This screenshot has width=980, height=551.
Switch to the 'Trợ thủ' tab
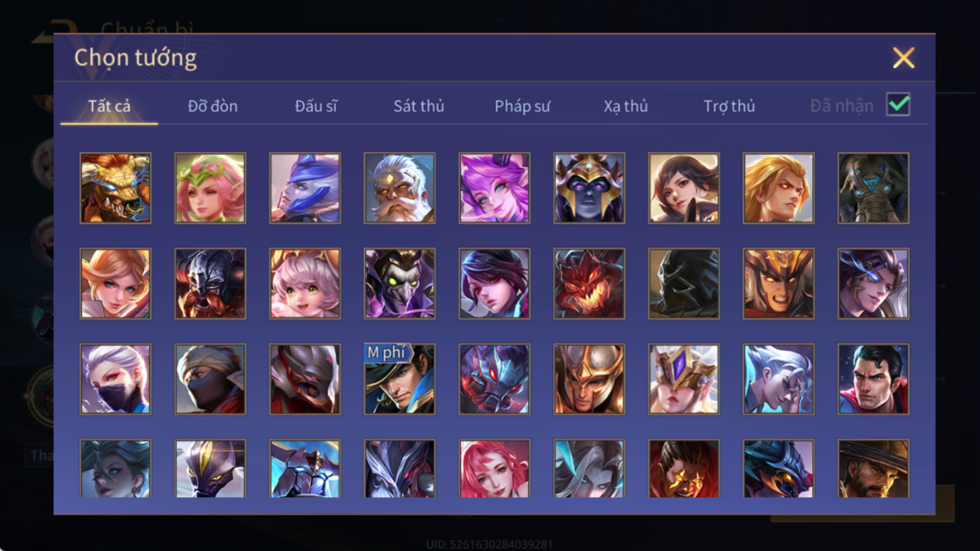point(729,106)
